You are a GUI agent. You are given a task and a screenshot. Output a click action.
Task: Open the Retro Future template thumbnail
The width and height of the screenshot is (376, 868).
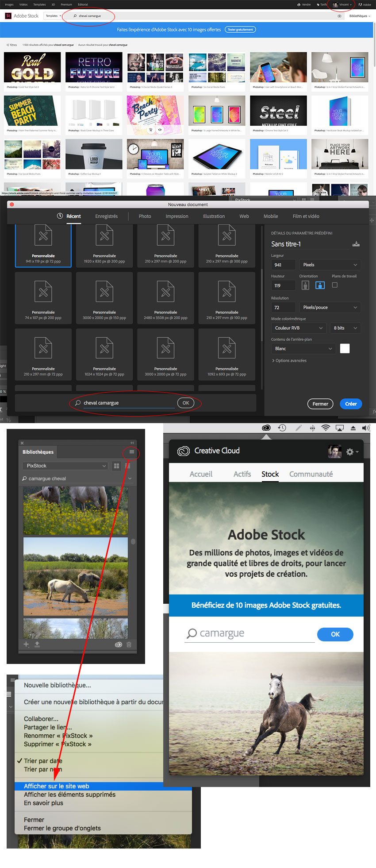pyautogui.click(x=94, y=67)
